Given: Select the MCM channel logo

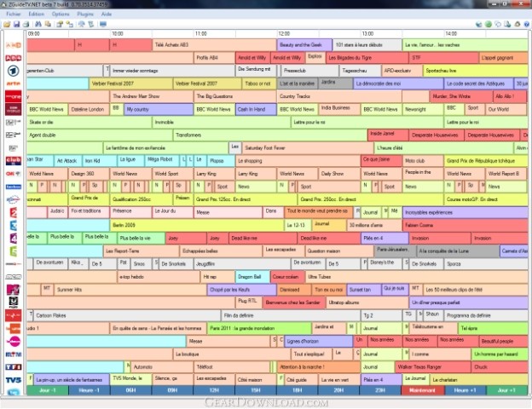Looking at the screenshot, I should coord(14,277).
